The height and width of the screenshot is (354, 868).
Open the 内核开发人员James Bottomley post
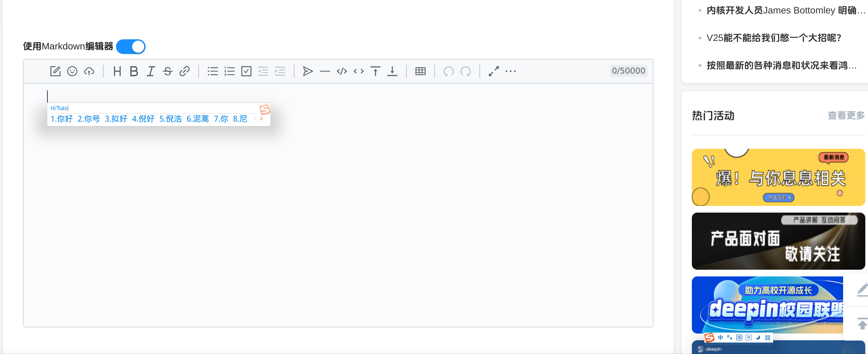point(786,10)
